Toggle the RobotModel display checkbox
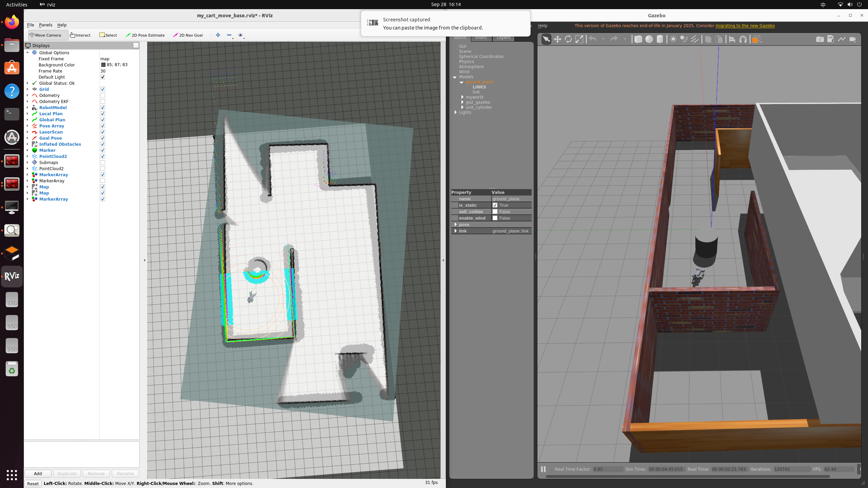The width and height of the screenshot is (868, 488). (103, 107)
